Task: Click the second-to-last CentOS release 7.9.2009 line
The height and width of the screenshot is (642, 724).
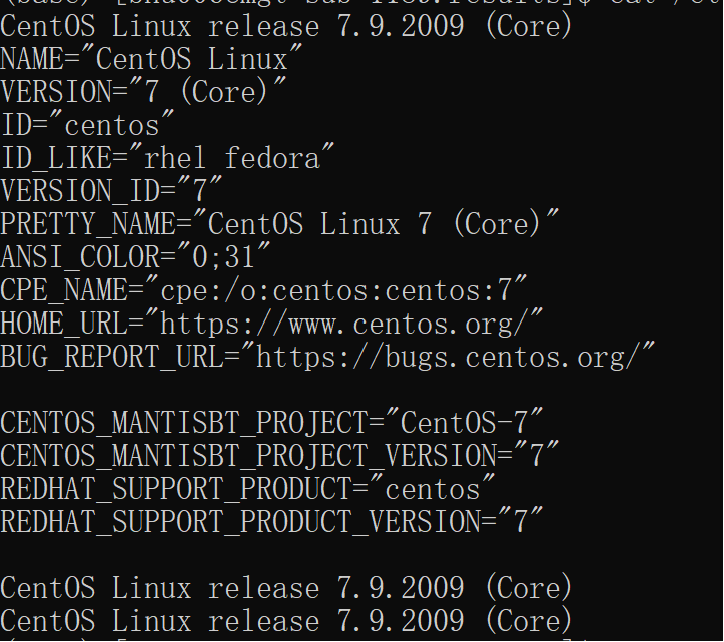Action: point(286,587)
